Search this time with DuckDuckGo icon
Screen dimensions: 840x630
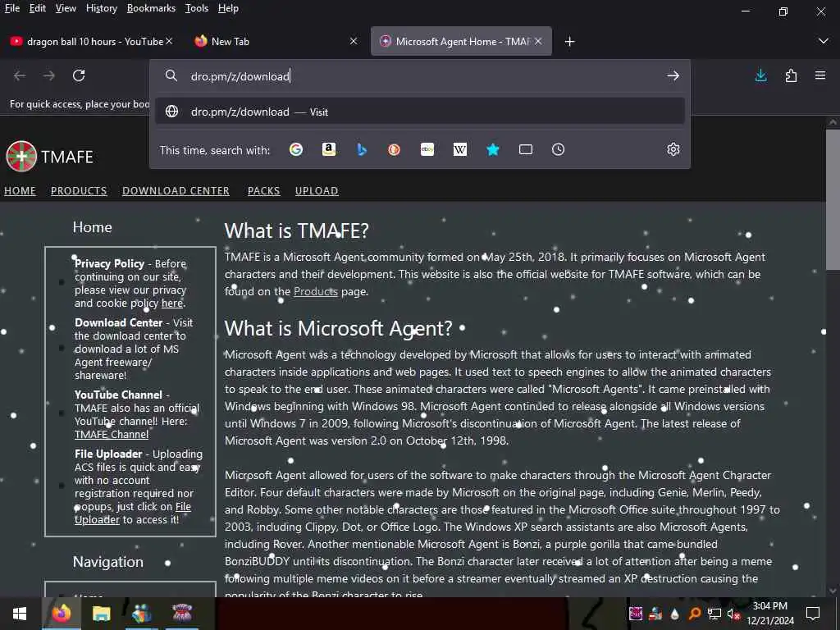tap(395, 149)
